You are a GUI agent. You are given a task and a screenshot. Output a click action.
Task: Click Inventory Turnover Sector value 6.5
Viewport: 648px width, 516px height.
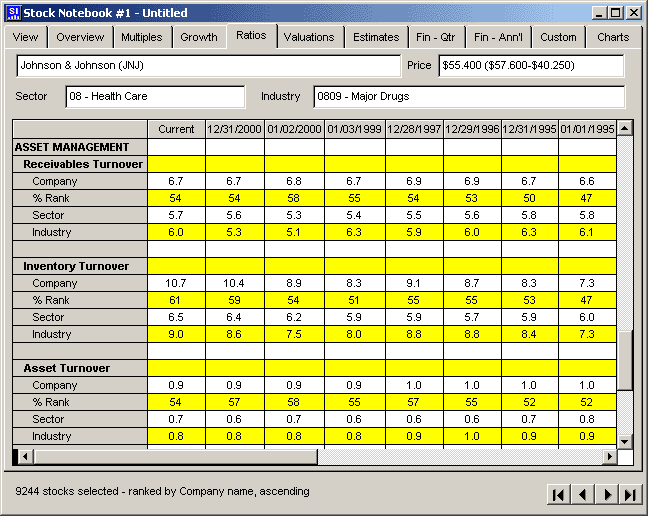176,317
